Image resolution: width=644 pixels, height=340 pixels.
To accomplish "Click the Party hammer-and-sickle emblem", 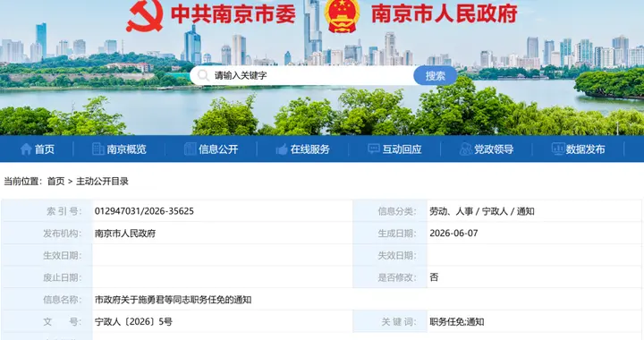I will (x=145, y=15).
